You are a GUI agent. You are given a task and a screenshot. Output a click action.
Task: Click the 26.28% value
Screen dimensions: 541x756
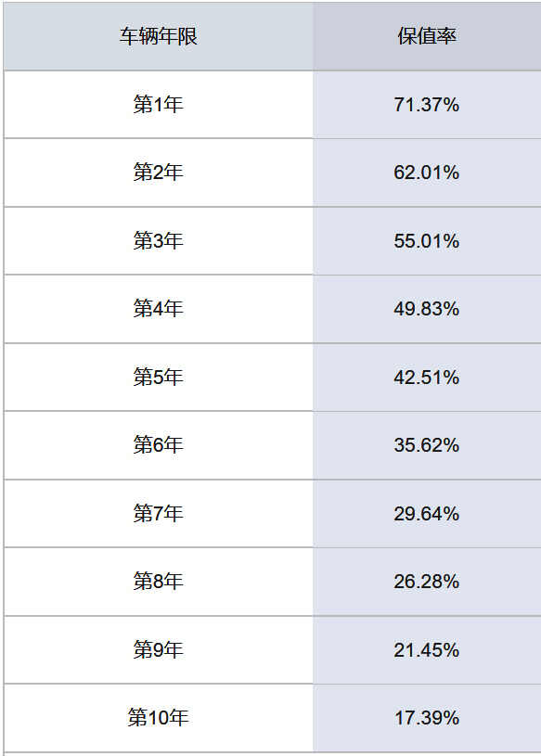(x=427, y=582)
